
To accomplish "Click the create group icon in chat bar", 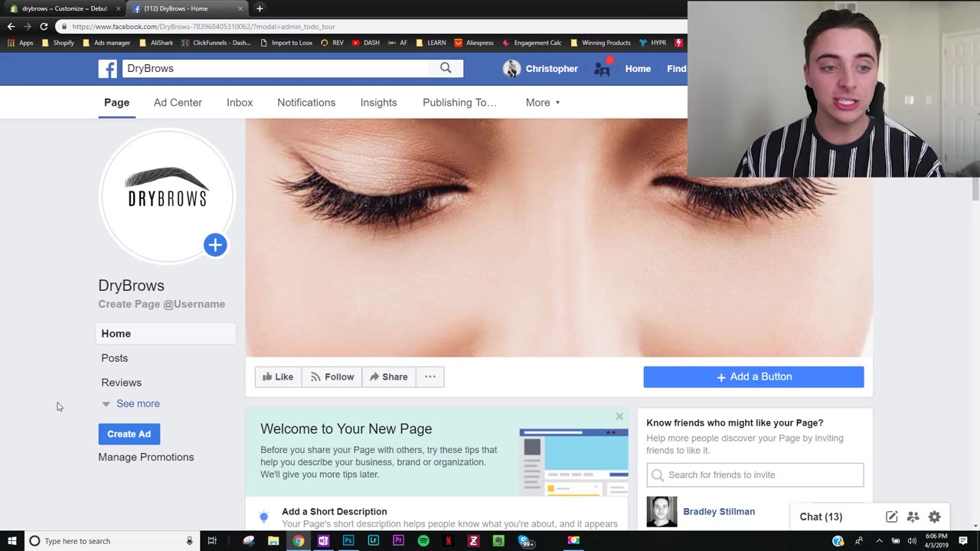I will click(x=913, y=517).
